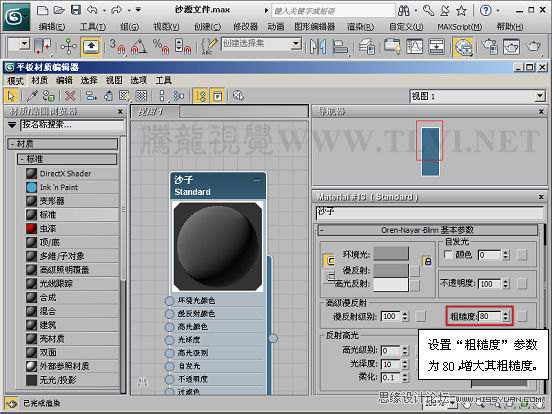This screenshot has width=552, height=414.
Task: Open the 高光反射 color swatch
Action: (x=391, y=285)
